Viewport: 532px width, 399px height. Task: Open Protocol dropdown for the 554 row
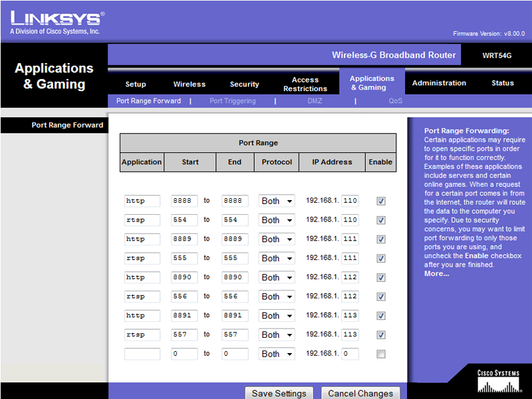[x=277, y=220]
